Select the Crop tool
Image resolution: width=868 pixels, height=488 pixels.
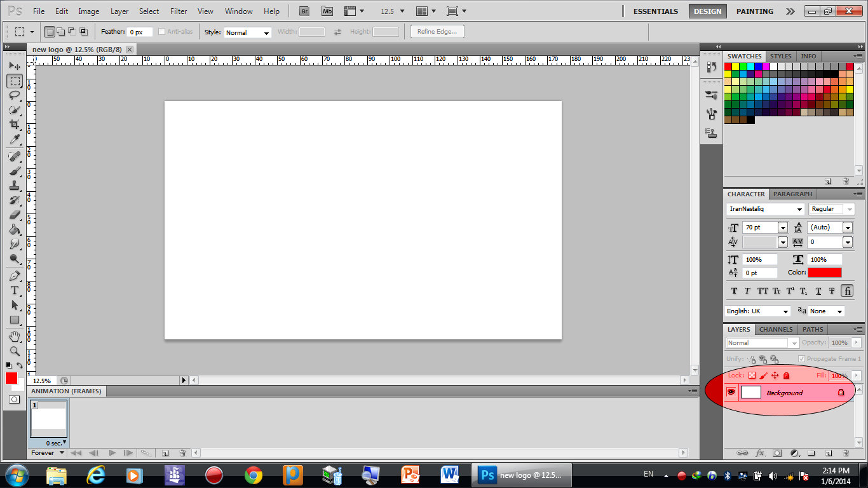[14, 125]
